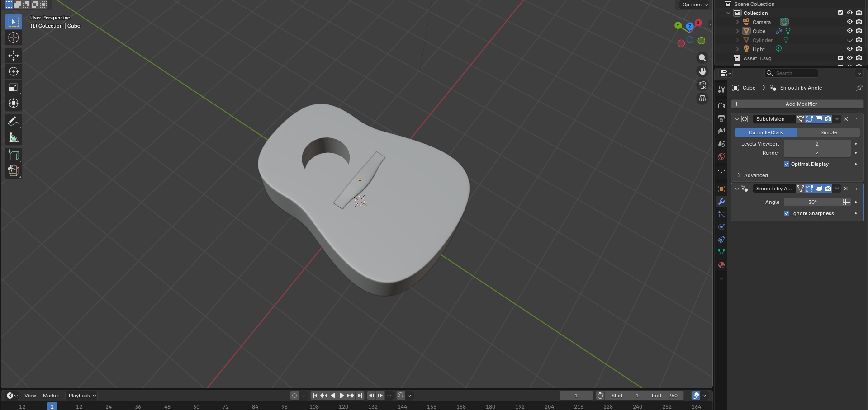The image size is (868, 410).
Task: Toggle the Light object visibility eye
Action: click(x=849, y=49)
